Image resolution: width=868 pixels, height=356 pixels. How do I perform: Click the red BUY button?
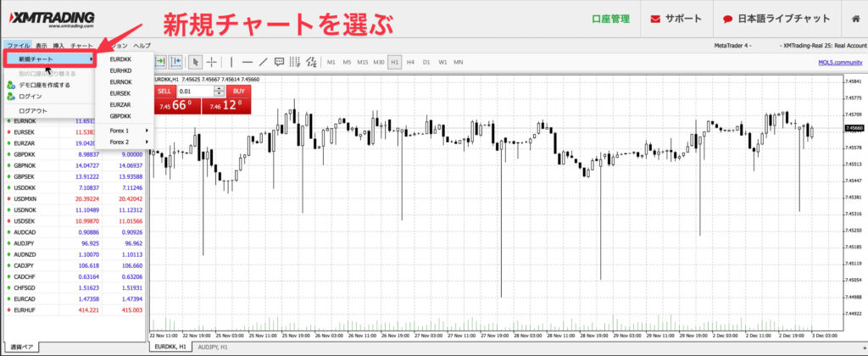(238, 91)
